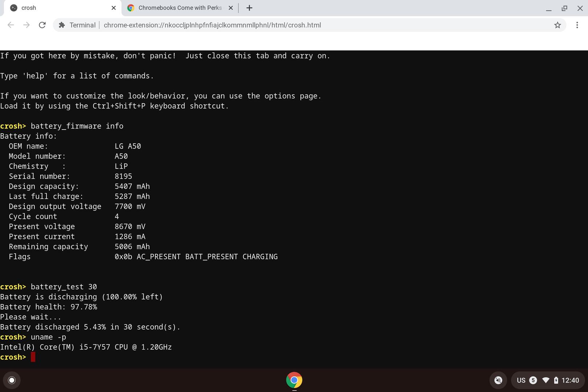Click the red terminal cursor at prompt

coord(33,357)
